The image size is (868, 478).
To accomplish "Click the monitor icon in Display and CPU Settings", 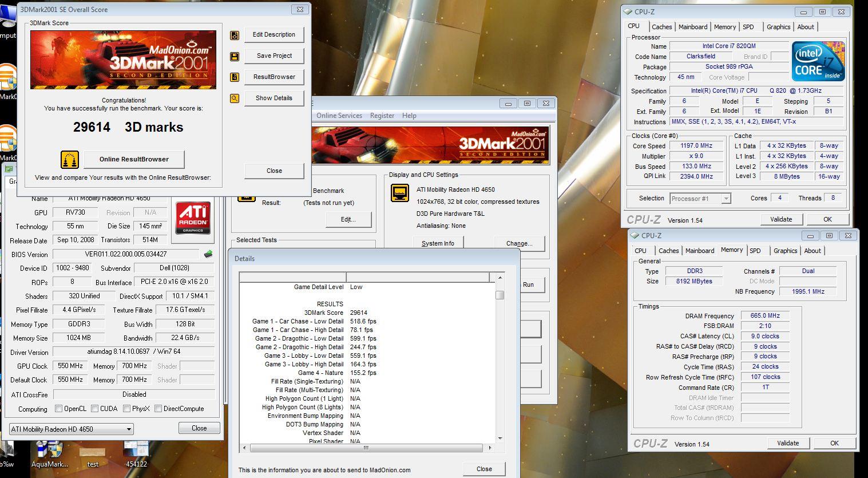I will pyautogui.click(x=400, y=193).
